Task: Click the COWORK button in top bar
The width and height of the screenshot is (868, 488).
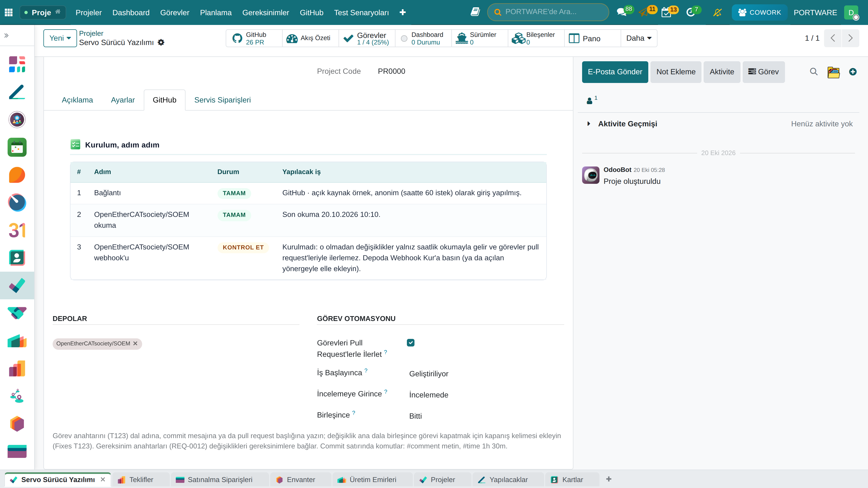Action: (x=759, y=12)
